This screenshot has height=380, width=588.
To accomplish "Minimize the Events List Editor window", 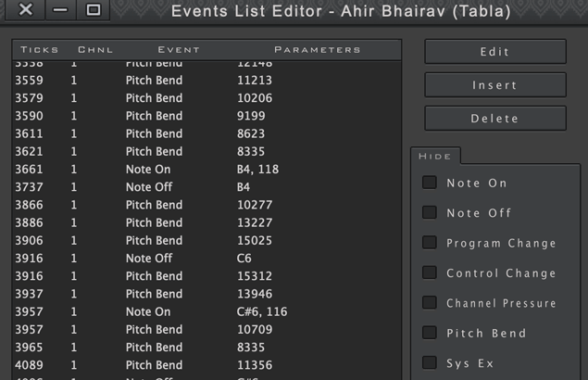I will click(x=59, y=9).
